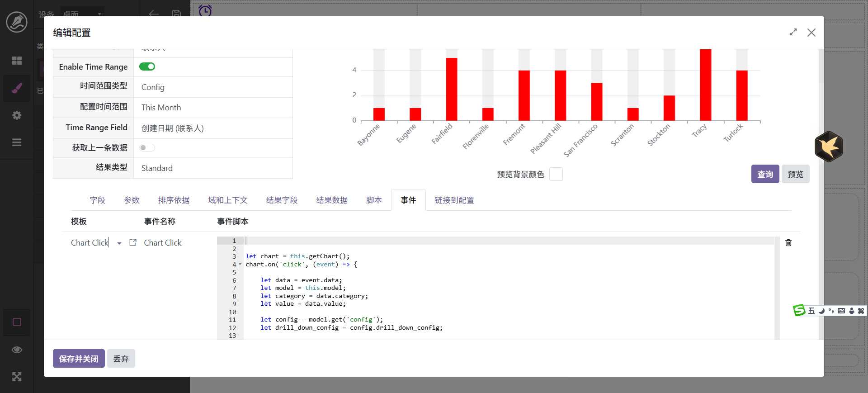The width and height of the screenshot is (868, 393).
Task: Switch to the 结果数据 tab
Action: (332, 200)
